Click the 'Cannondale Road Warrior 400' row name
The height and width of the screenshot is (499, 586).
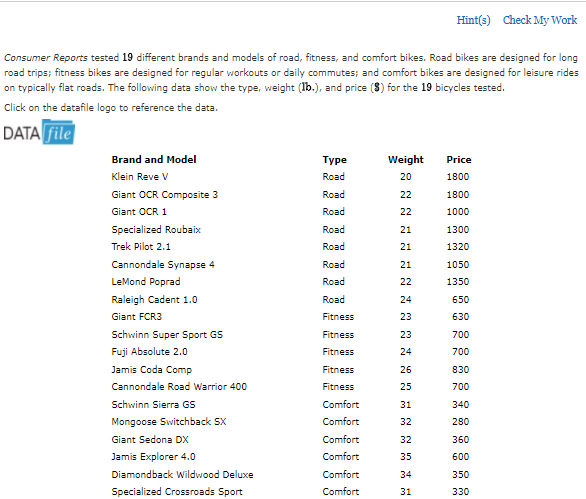click(179, 386)
